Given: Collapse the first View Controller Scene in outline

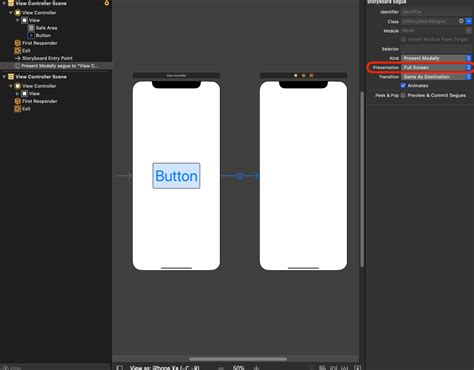Looking at the screenshot, I should click(4, 3).
